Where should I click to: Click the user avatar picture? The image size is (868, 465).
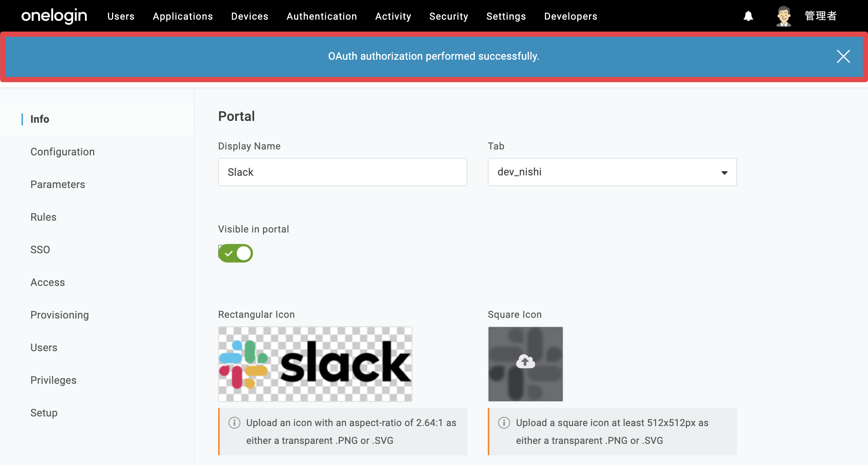click(x=783, y=16)
